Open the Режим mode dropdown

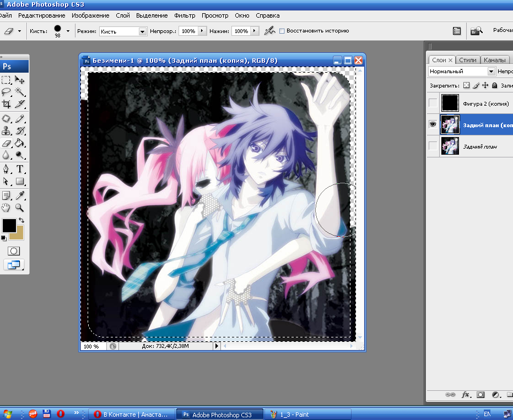(142, 31)
